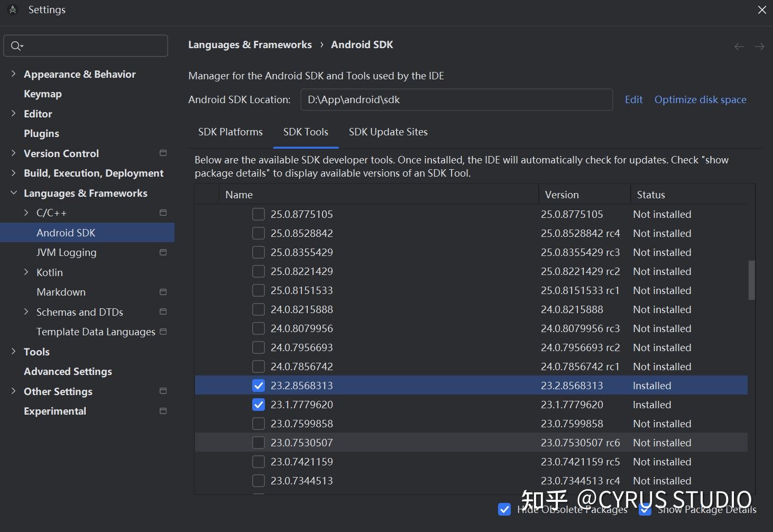Collapse the Languages & Frameworks section
Screen dimensions: 773x532
13,192
